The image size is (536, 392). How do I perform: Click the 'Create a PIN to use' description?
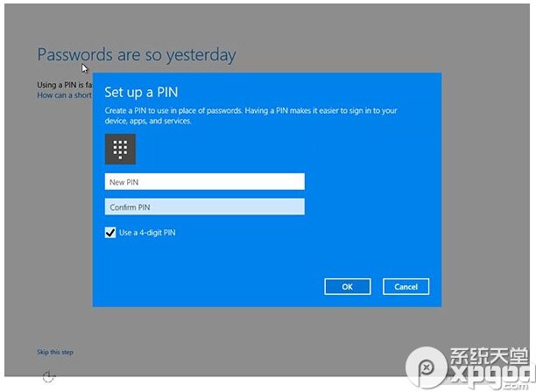point(250,115)
